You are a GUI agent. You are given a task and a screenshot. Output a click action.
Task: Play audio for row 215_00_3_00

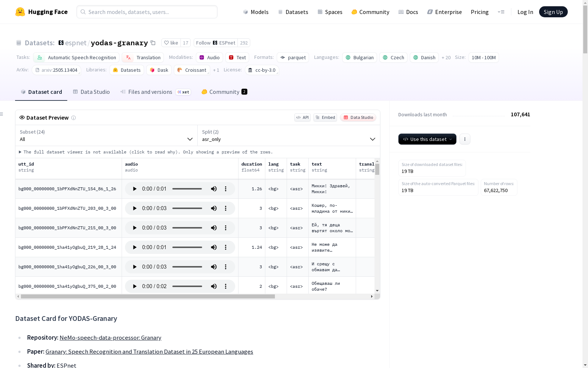tap(135, 228)
